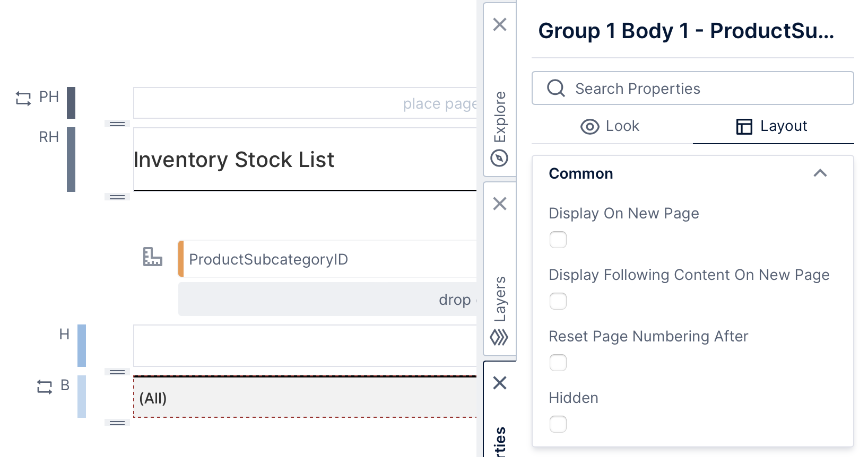Click the search magnifier in Search Properties
This screenshot has height=457, width=868.
[x=556, y=88]
